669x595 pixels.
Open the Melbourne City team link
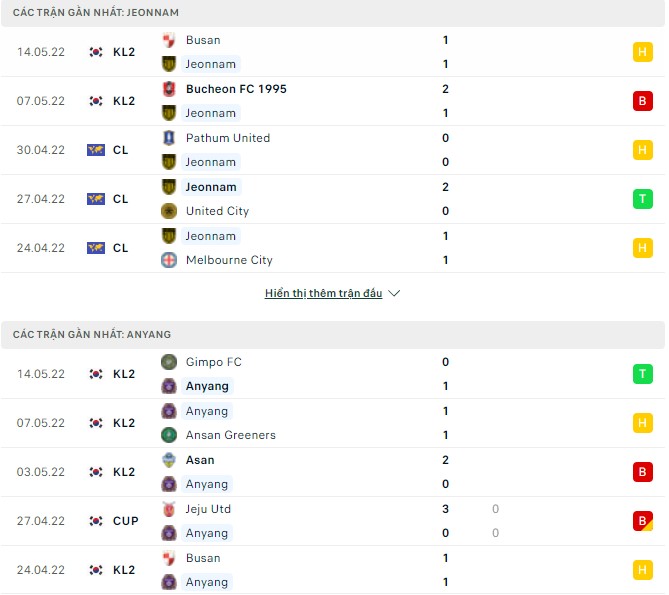pos(229,260)
